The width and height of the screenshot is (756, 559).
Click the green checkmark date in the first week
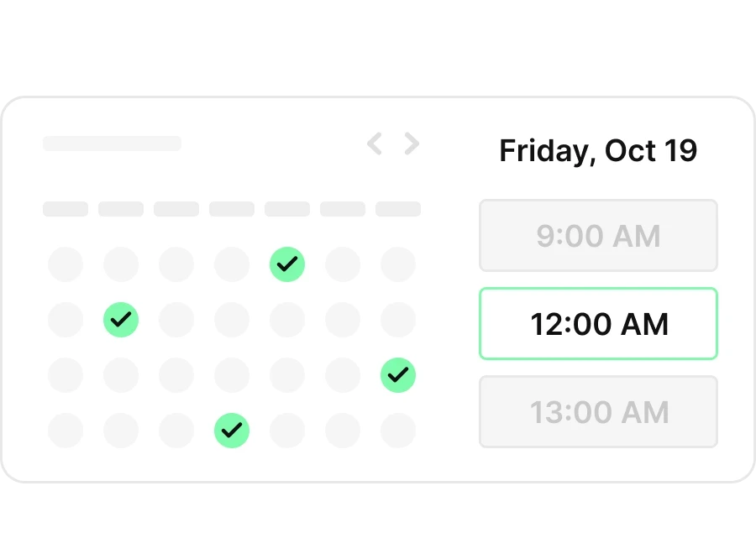pos(287,264)
